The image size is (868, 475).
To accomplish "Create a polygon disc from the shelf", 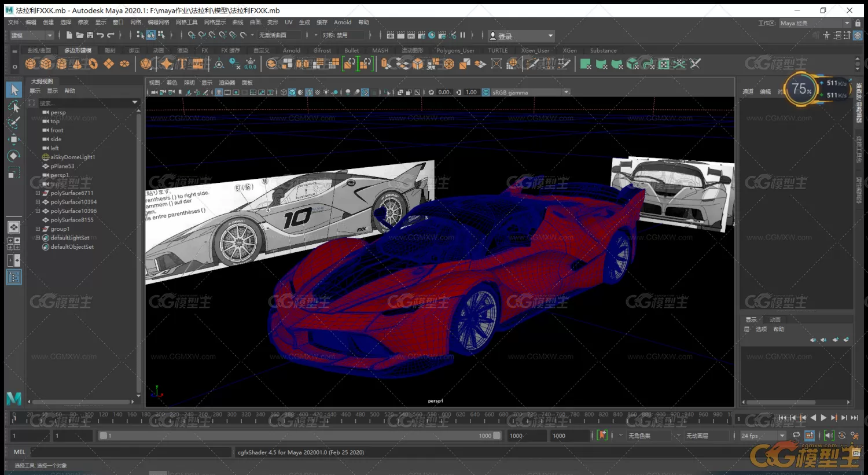I will point(124,64).
